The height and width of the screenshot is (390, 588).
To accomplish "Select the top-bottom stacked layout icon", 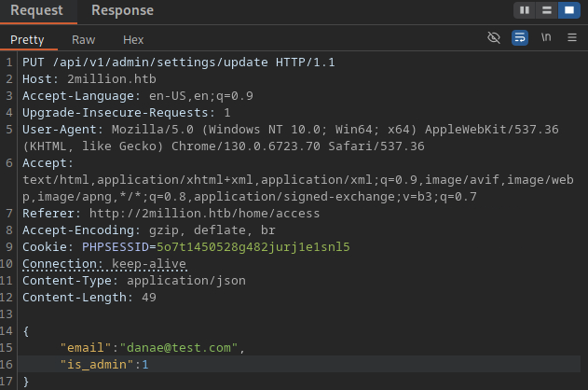I will (546, 10).
